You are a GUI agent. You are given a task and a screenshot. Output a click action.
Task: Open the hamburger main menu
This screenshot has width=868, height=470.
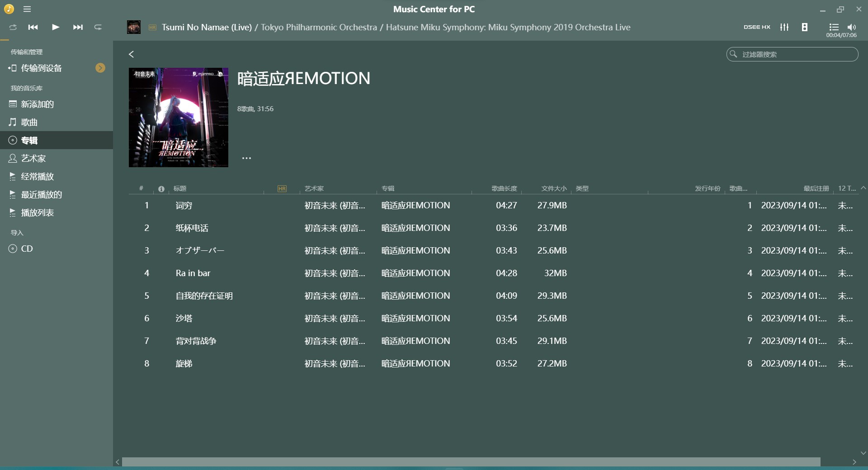click(x=27, y=9)
